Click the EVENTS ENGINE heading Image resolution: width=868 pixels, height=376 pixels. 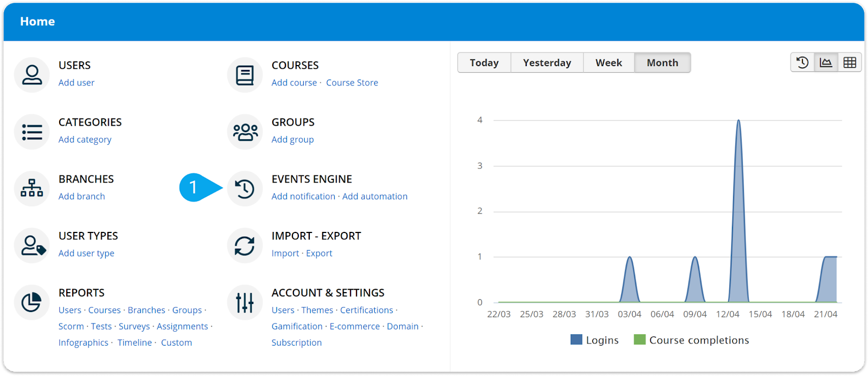[x=312, y=179]
